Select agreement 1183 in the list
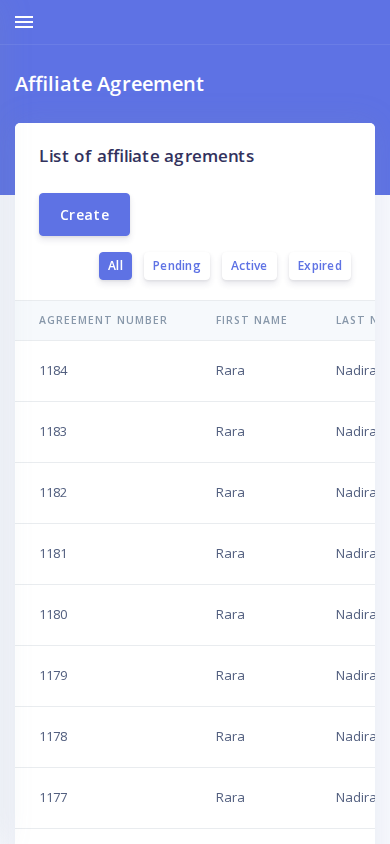This screenshot has height=844, width=390. (195, 432)
